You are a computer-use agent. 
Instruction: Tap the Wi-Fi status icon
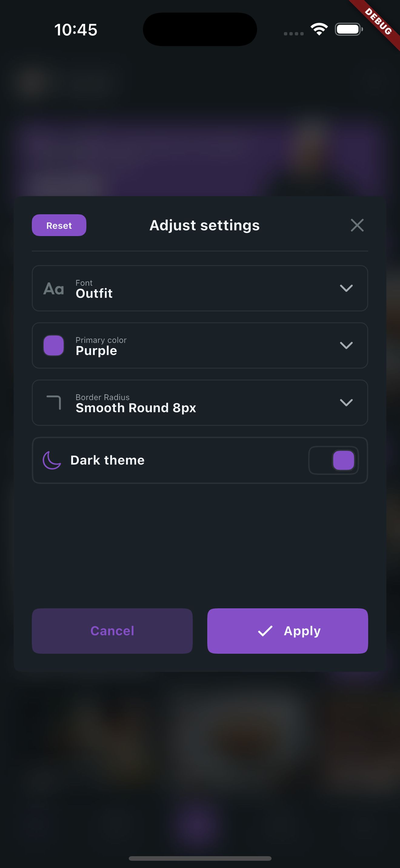[319, 29]
